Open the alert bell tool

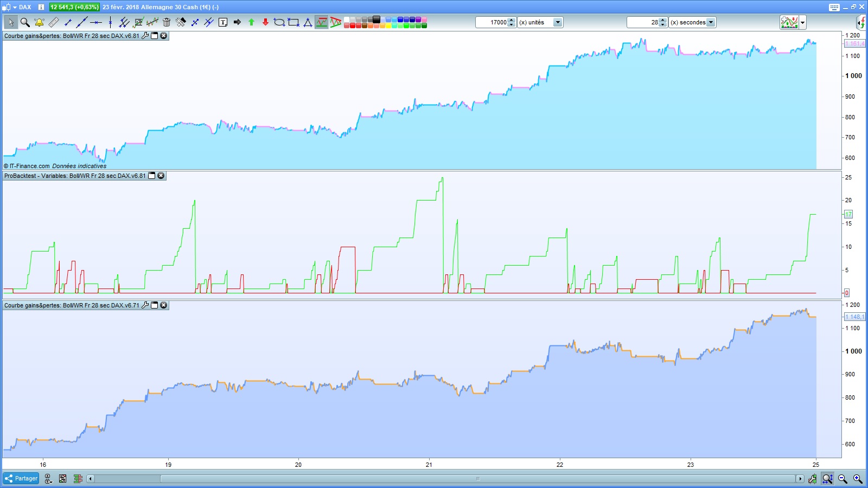coord(39,22)
